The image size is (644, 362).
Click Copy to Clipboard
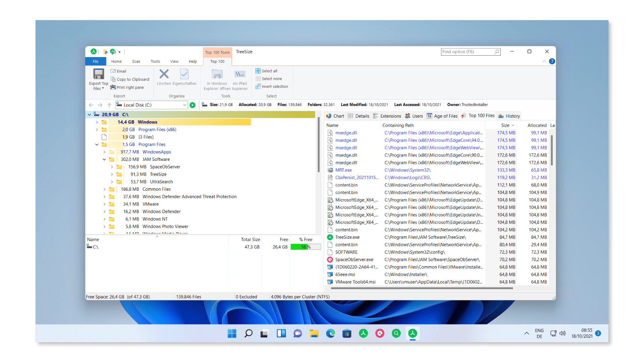[132, 79]
